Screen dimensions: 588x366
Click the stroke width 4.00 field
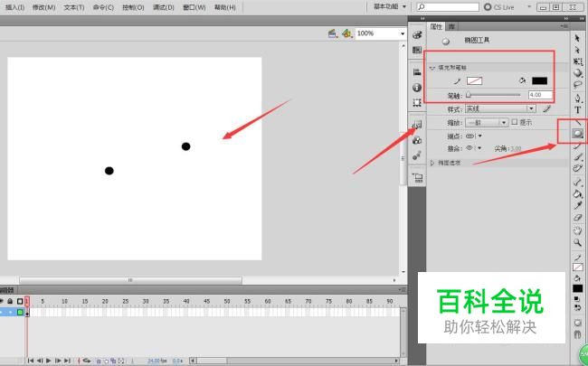pyautogui.click(x=540, y=95)
